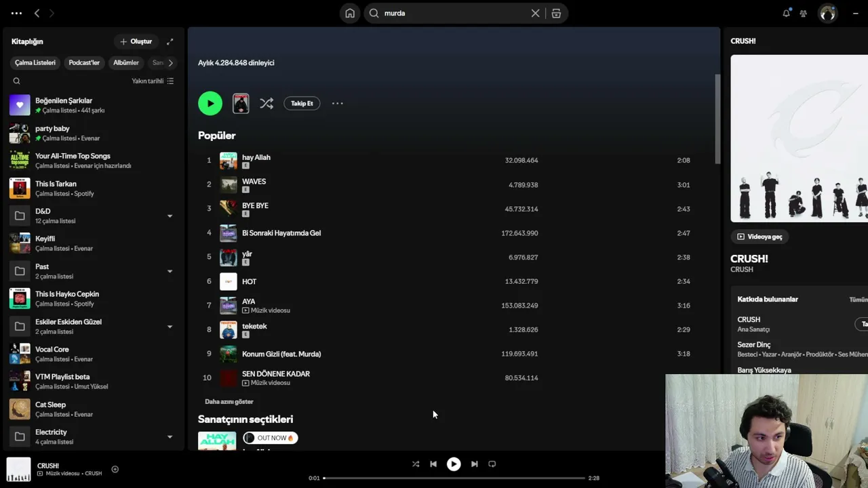
Task: Click the 'teketek' track album art
Action: (229, 329)
